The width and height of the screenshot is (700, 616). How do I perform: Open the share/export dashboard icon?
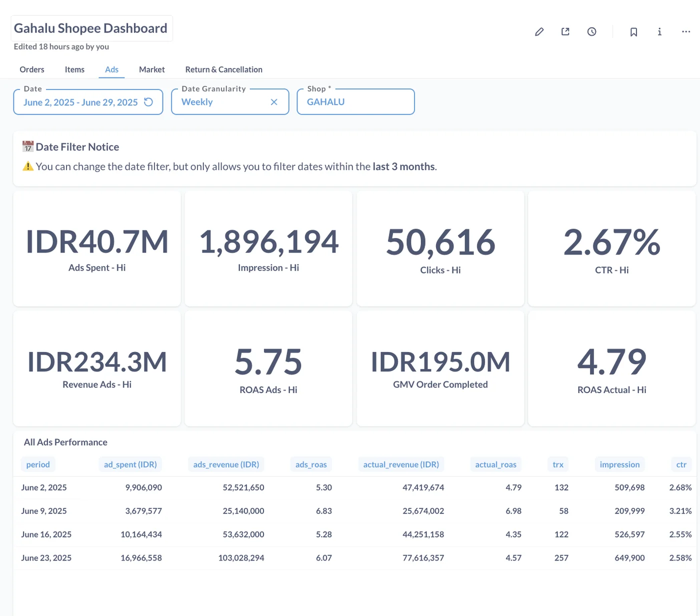point(565,32)
